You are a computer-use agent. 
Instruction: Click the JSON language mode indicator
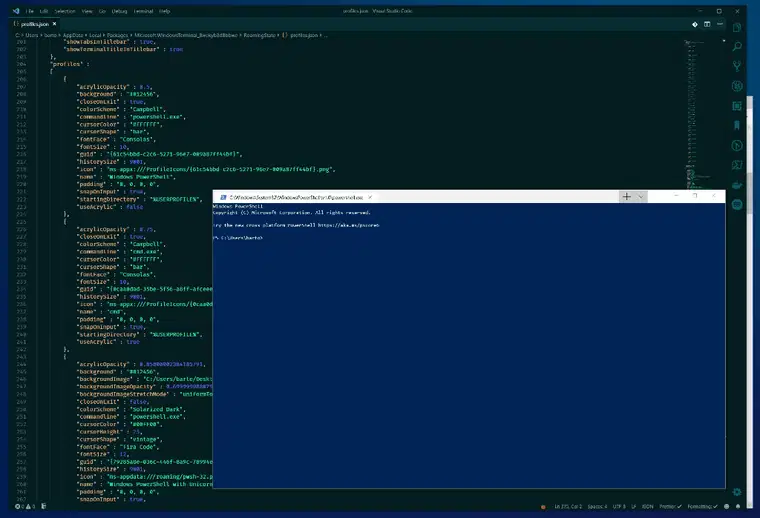click(648, 506)
